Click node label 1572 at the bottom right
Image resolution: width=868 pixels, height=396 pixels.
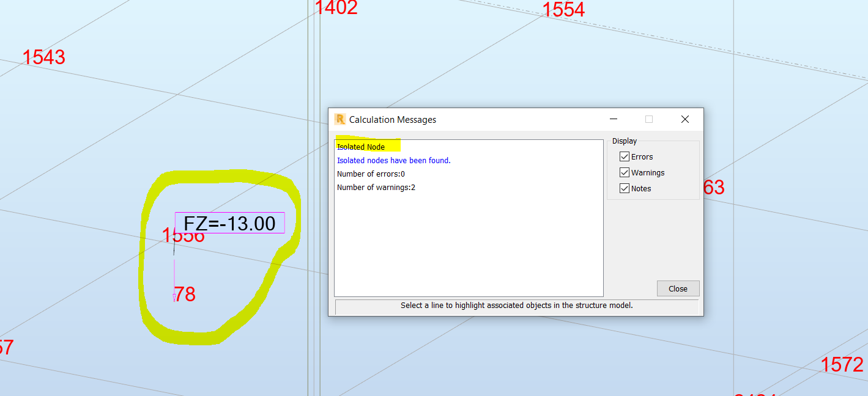tap(842, 365)
